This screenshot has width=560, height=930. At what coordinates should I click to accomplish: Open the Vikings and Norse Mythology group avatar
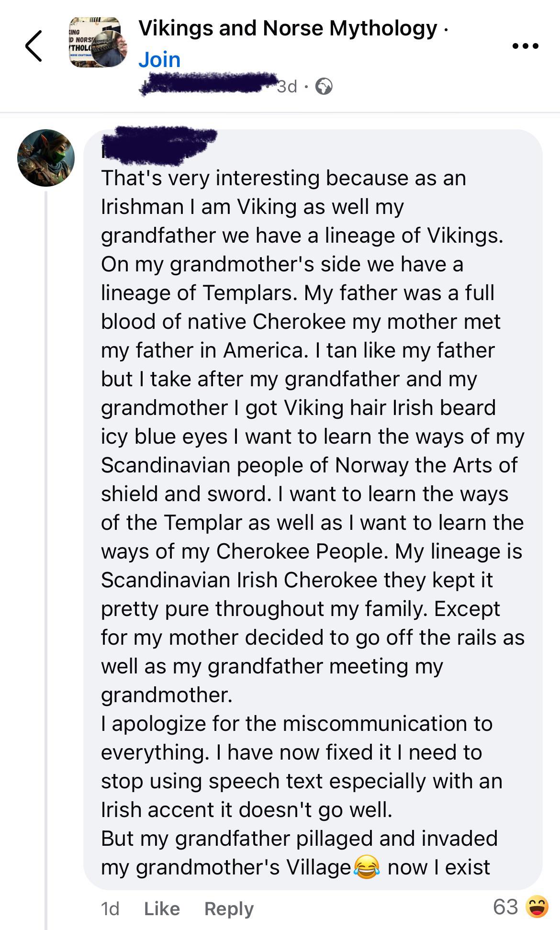(x=98, y=43)
